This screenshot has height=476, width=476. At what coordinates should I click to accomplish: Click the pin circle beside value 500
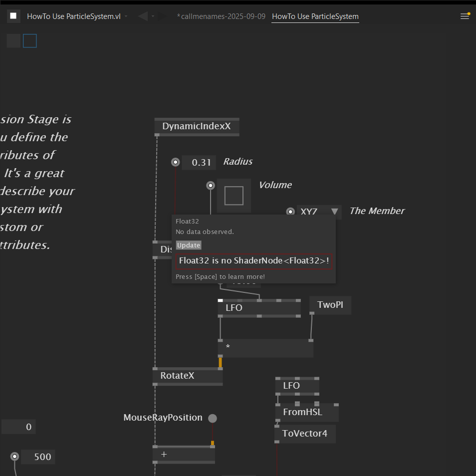(x=15, y=457)
